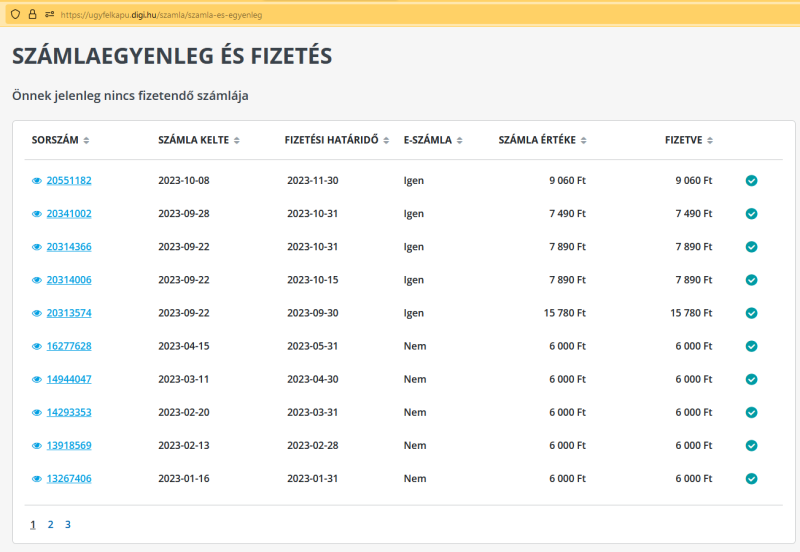Open invoice number 14944047
Screen dimensions: 800x552
(69, 380)
